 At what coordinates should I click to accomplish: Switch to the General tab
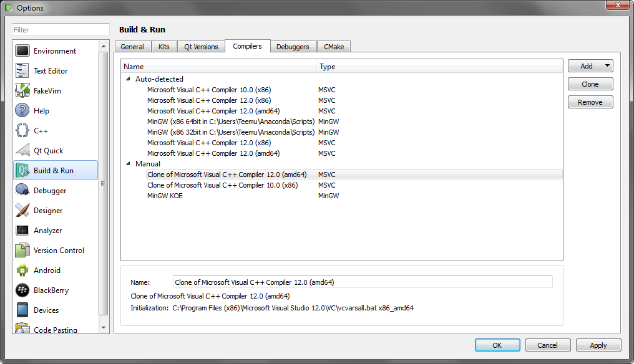[x=132, y=47]
